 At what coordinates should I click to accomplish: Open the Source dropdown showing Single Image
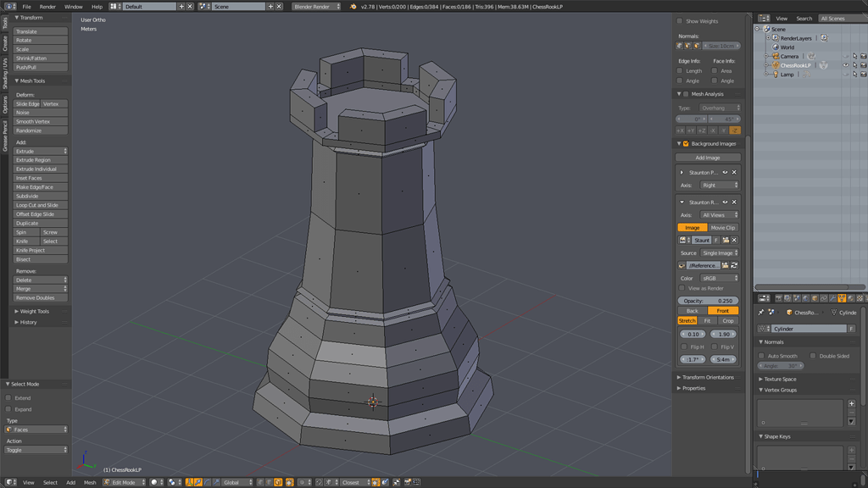click(718, 252)
